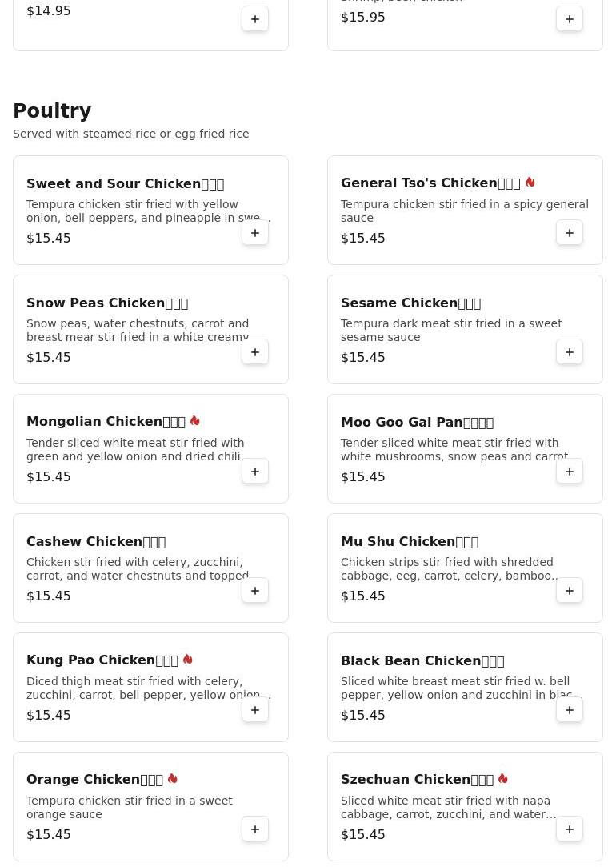
Task: Add Sweet and Sour Chicken to cart
Action: click(x=255, y=233)
